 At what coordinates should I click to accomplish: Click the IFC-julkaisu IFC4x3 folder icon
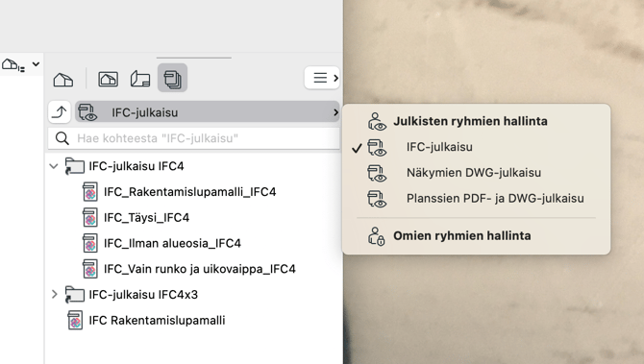(74, 294)
